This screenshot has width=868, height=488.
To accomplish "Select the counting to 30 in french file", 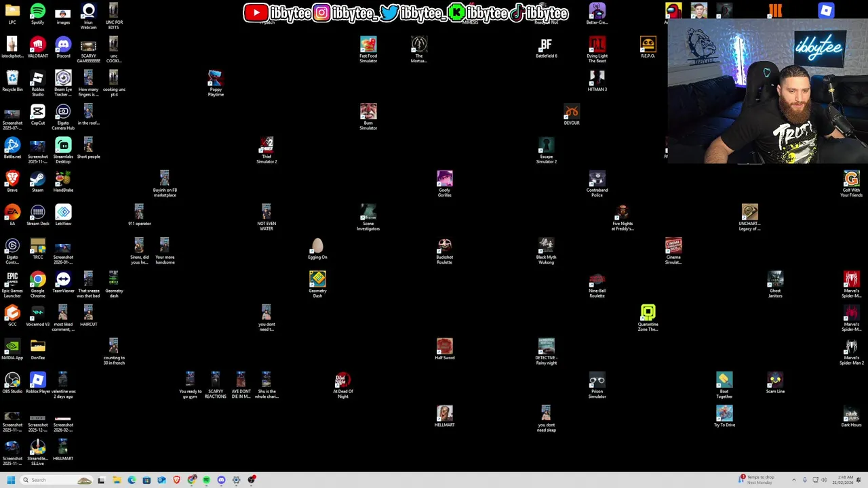I will coord(114,351).
